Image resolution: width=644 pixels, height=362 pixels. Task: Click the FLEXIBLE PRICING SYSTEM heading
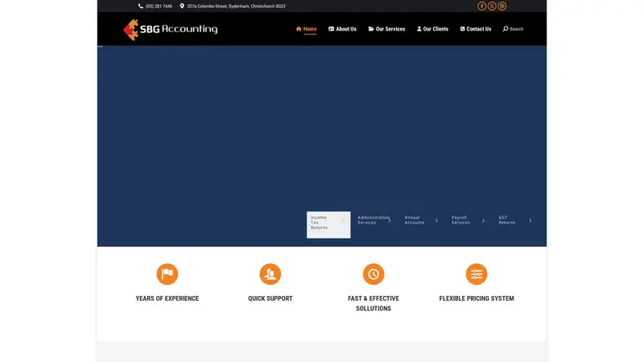coord(477,298)
